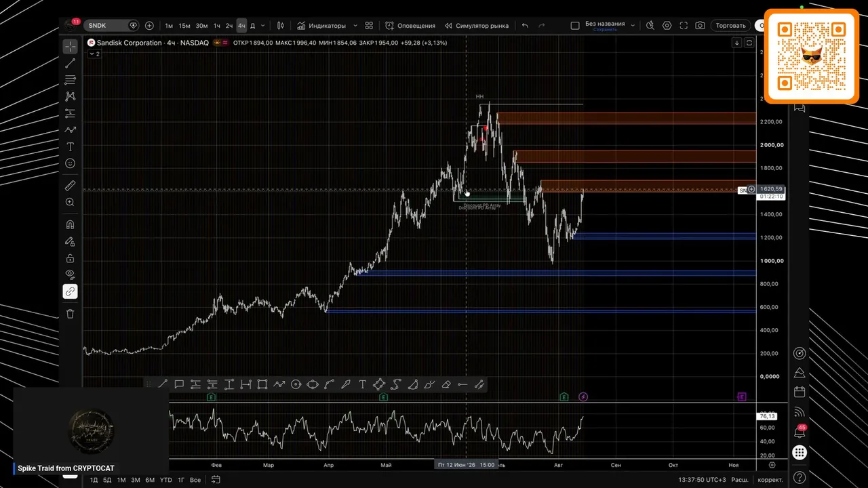Select text tool in floating drawing toolbar
868x488 pixels.
tap(362, 384)
